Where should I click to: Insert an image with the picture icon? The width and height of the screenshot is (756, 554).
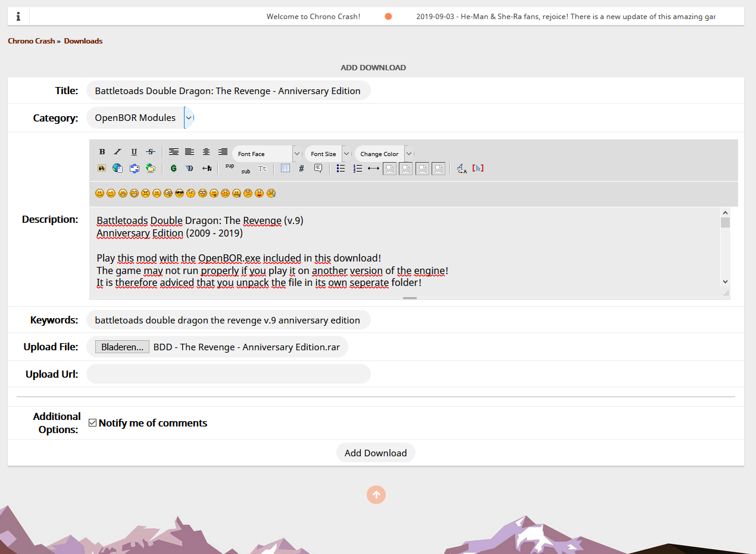pos(102,168)
